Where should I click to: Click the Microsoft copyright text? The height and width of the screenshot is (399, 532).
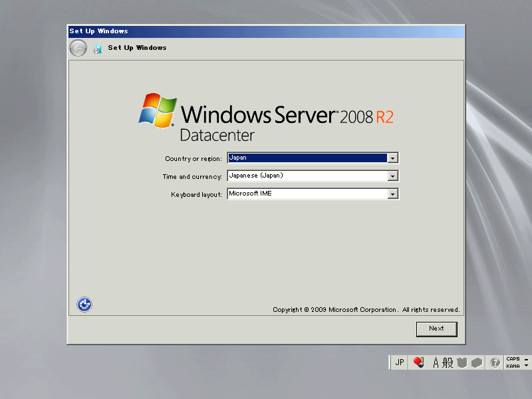[x=366, y=310]
